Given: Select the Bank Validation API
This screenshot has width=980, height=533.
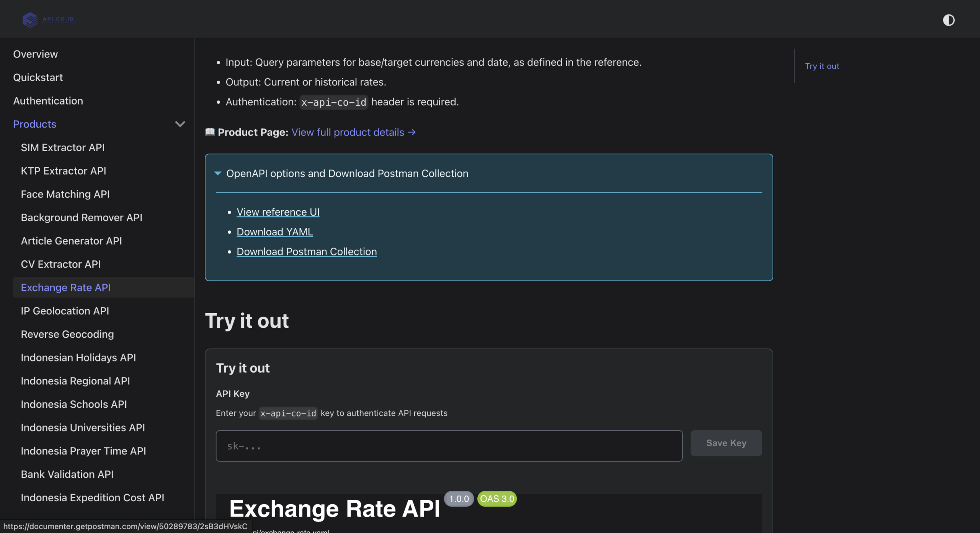Looking at the screenshot, I should pyautogui.click(x=67, y=474).
